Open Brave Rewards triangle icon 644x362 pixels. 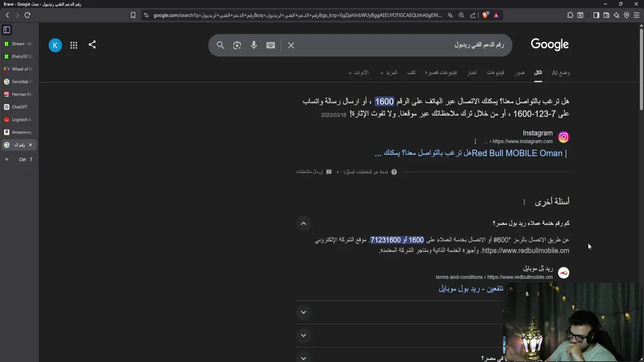tap(496, 15)
